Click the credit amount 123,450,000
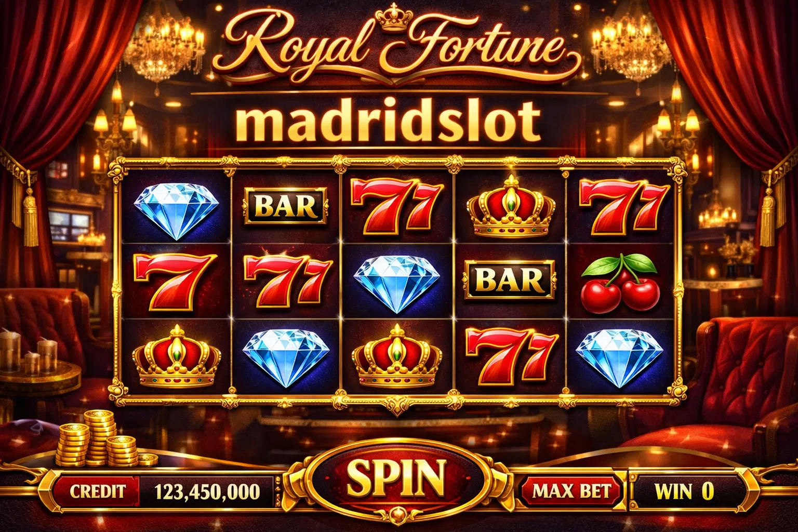Image resolution: width=798 pixels, height=532 pixels. (x=207, y=491)
